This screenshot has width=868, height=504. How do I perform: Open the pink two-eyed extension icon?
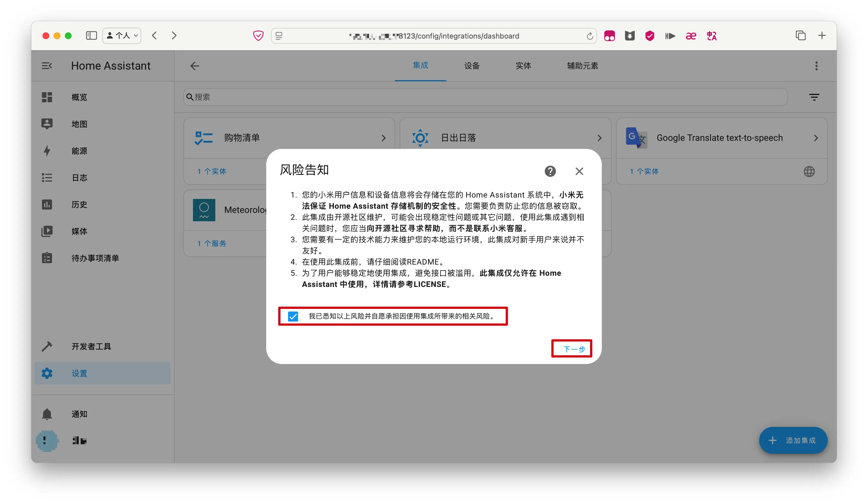(609, 36)
